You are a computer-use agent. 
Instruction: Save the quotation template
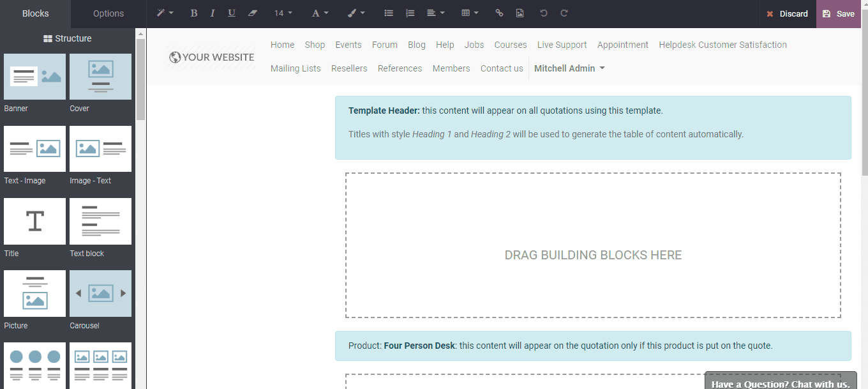tap(839, 13)
